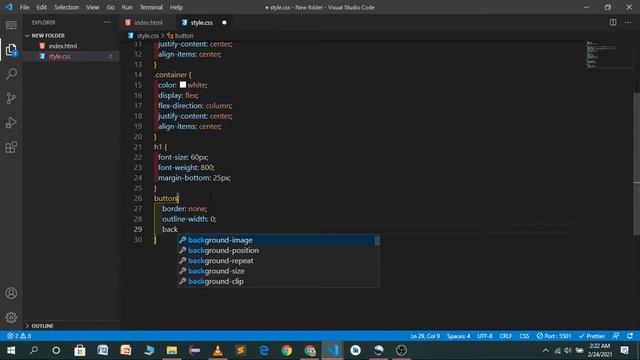Click the errors and warnings status indicator
The image size is (640, 360).
click(x=19, y=336)
